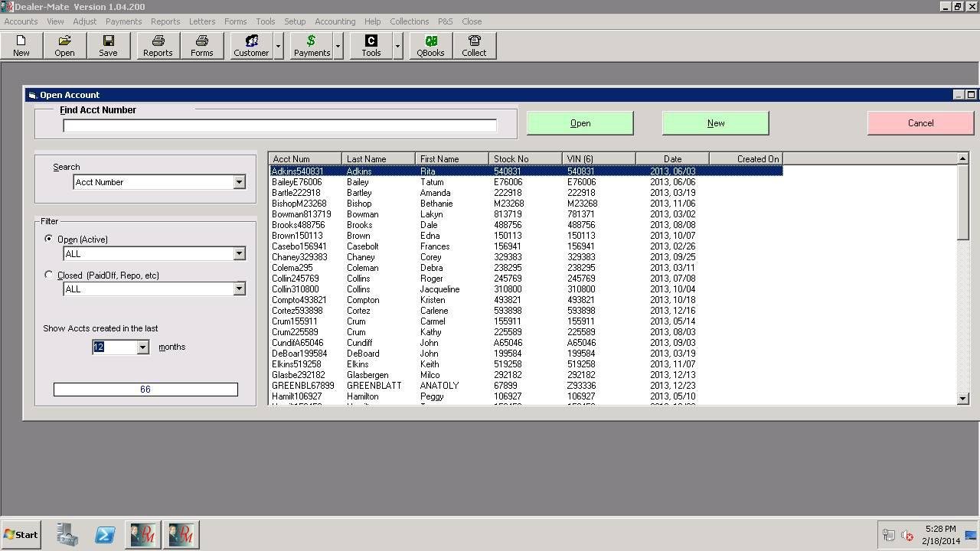This screenshot has height=551, width=980.
Task: Open the months count dropdown
Action: [142, 347]
